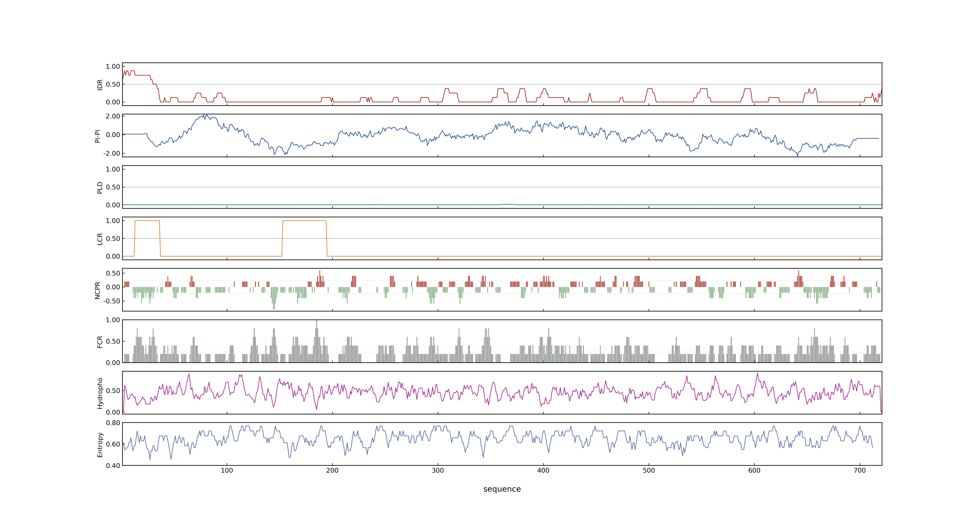Select the x-axis tick label 700

click(860, 470)
